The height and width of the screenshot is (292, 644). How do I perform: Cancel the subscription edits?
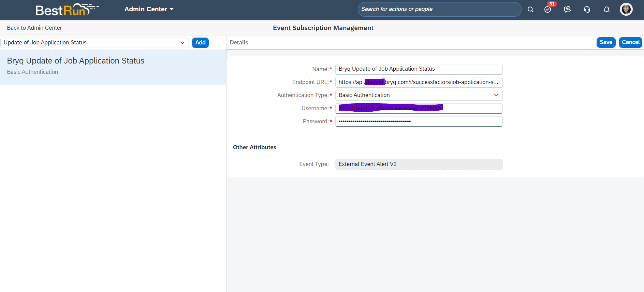click(630, 42)
